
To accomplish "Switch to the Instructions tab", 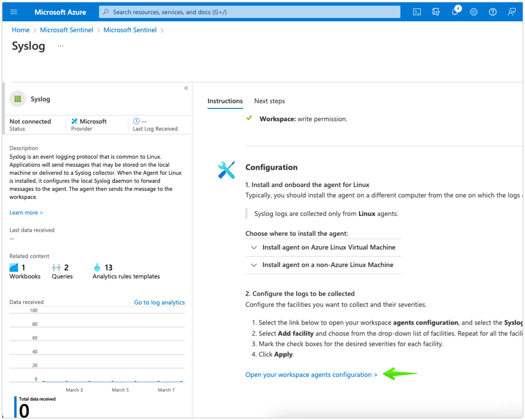I will click(225, 101).
